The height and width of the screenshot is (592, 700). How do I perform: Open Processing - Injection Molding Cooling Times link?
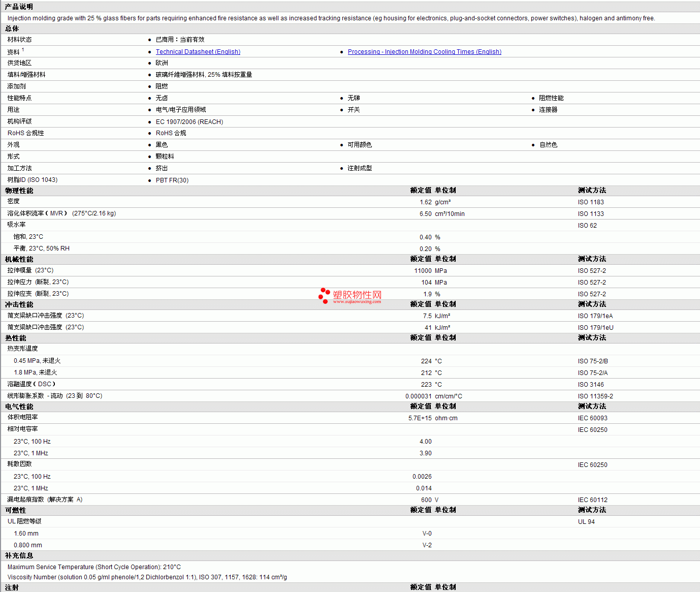coord(425,52)
